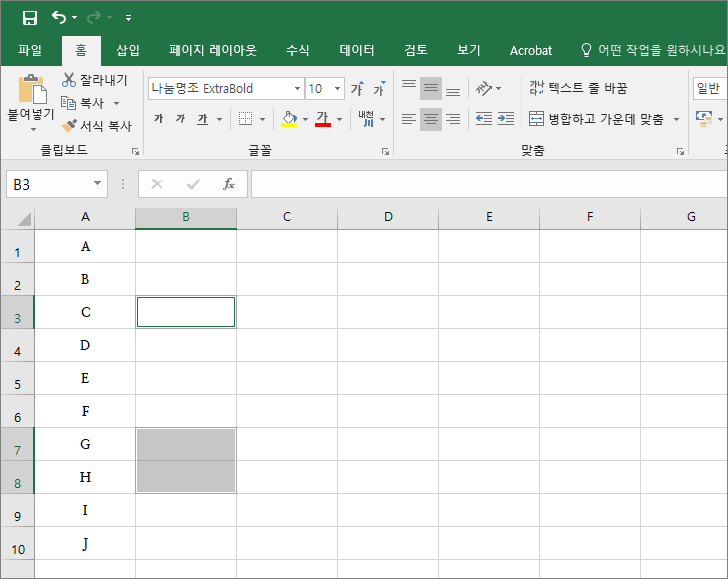Customize Quick Access Toolbar dropdown
Screen dimensions: 728x579
tap(128, 18)
